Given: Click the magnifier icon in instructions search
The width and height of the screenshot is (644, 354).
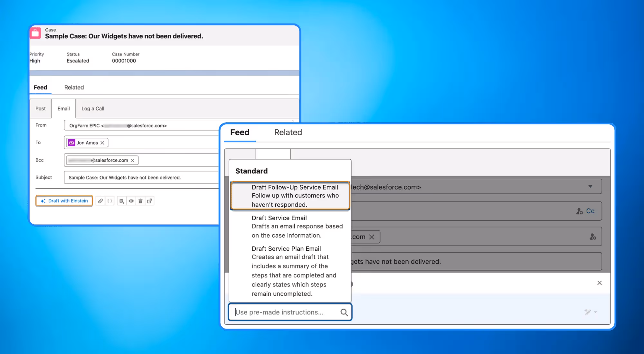Looking at the screenshot, I should click(344, 312).
